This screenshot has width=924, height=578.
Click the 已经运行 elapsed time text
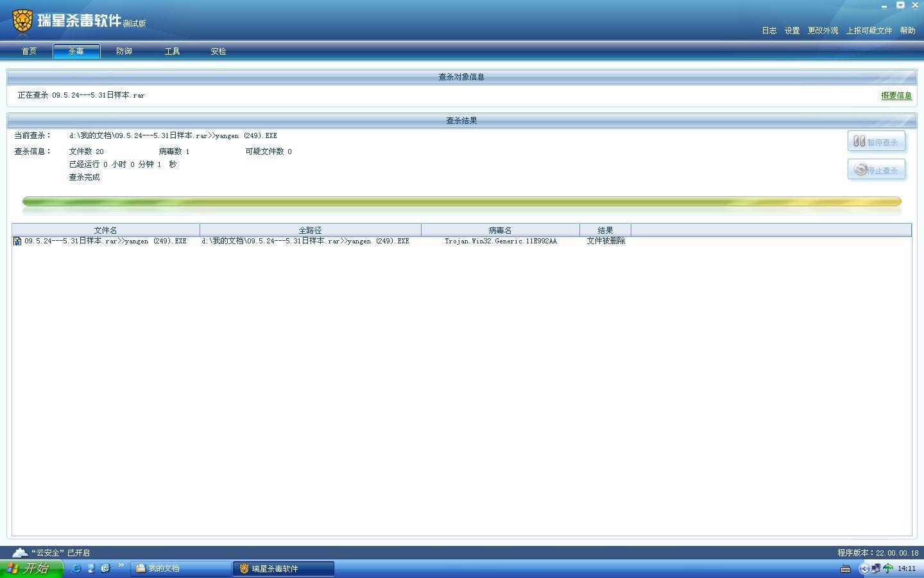pyautogui.click(x=123, y=164)
